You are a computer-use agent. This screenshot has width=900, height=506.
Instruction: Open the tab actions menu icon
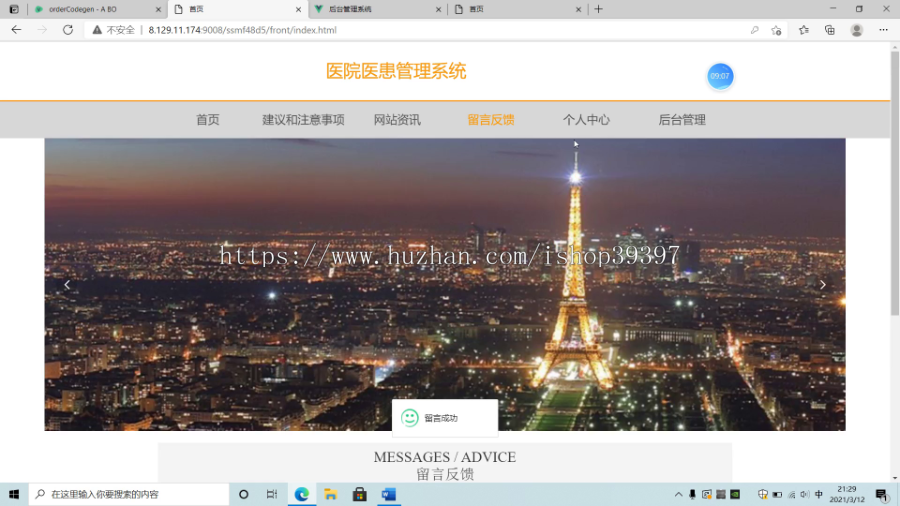14,9
